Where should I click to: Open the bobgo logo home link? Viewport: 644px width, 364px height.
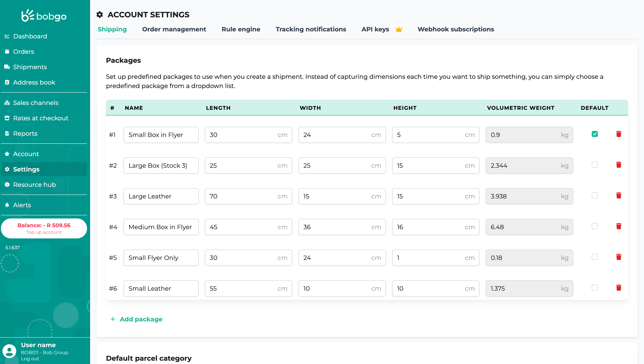(x=44, y=16)
